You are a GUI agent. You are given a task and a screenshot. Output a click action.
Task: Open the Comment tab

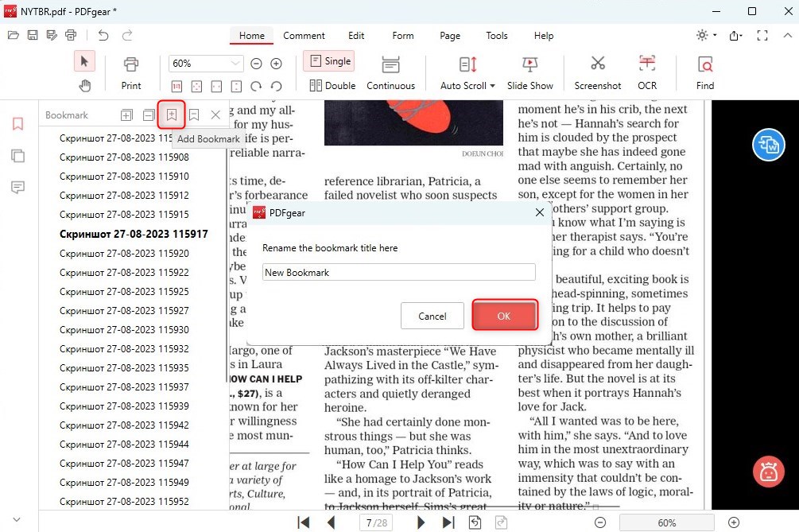304,36
